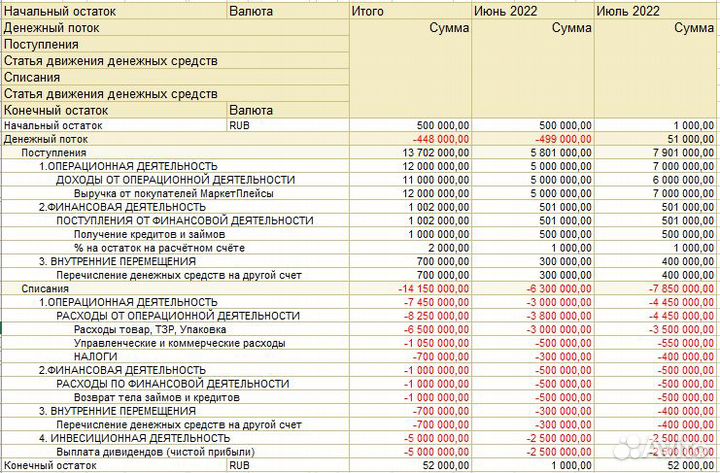Click 'Управленческие и коммерческие расходы' row
720x473 pixels.
tap(360, 343)
